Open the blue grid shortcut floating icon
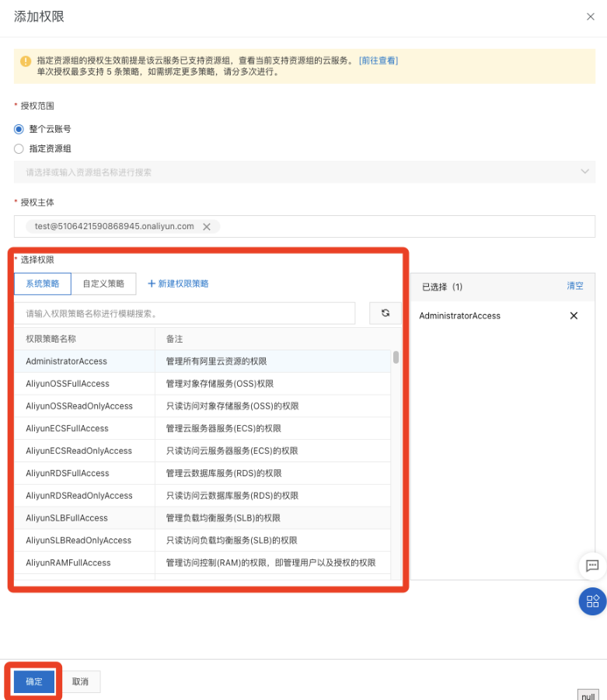607x700 pixels. pos(591,601)
